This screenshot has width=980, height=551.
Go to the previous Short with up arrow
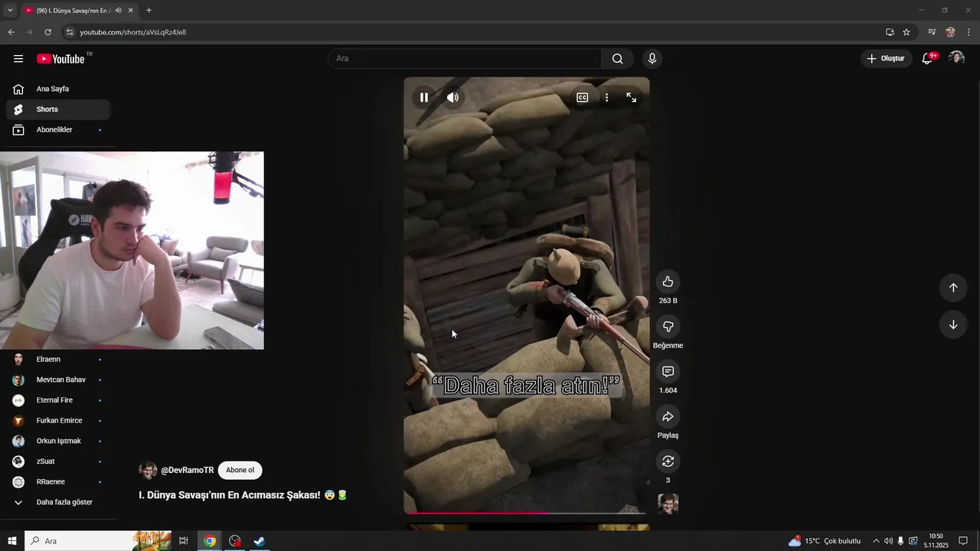pos(953,288)
